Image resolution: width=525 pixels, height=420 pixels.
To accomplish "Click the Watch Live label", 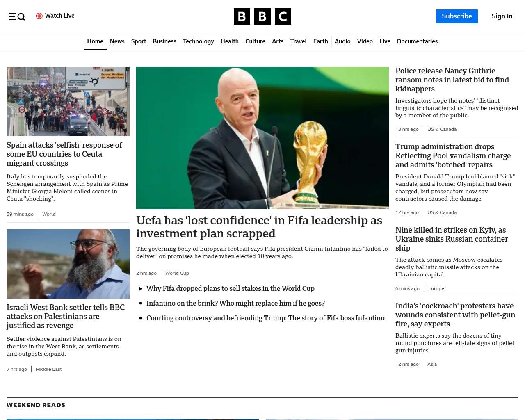I will pyautogui.click(x=60, y=16).
